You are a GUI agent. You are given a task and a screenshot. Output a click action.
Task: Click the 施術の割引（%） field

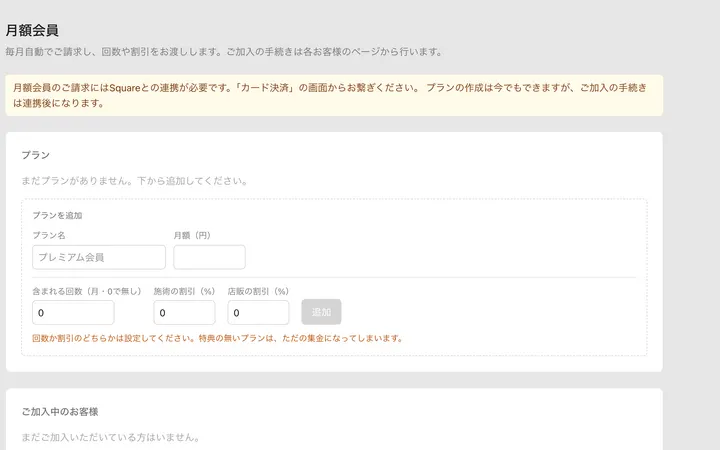[x=184, y=313]
